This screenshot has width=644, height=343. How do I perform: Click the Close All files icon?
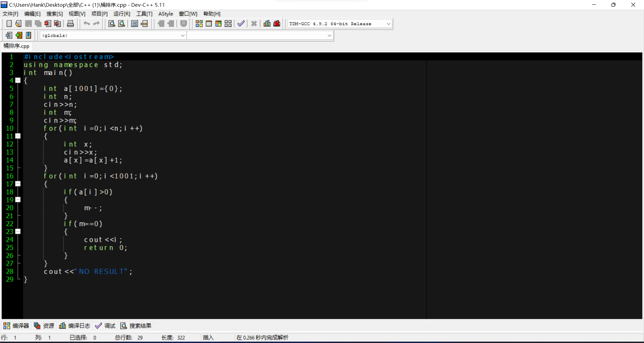coord(58,23)
